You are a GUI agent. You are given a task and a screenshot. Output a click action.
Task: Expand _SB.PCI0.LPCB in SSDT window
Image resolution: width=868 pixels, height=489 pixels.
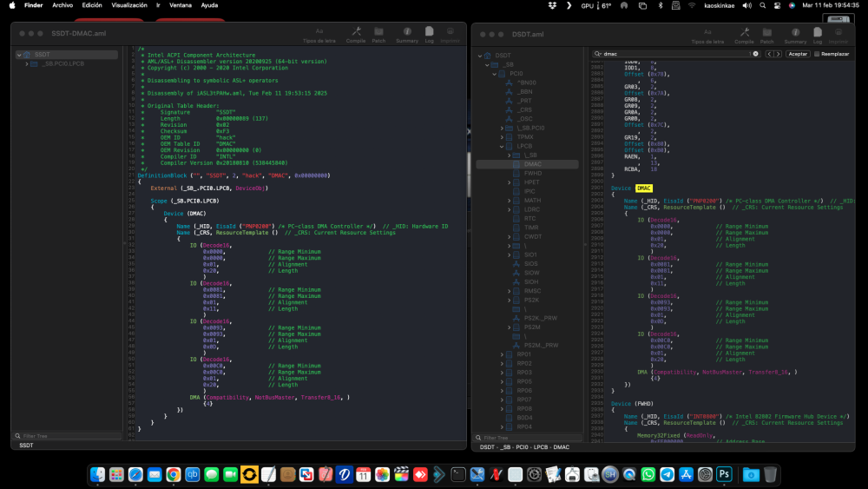27,63
